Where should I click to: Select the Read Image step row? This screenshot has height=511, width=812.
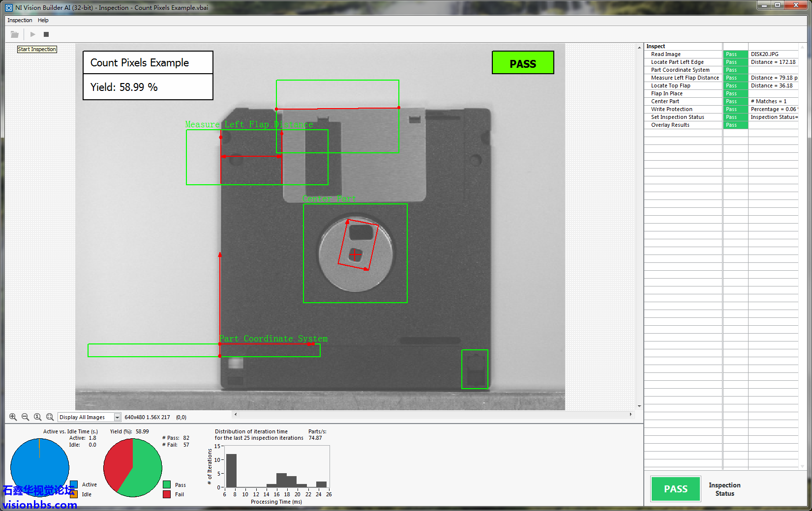pos(666,54)
